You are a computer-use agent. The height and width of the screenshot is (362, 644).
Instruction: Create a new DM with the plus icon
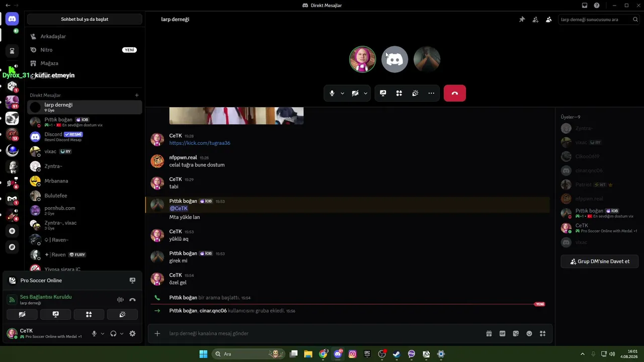(x=137, y=95)
